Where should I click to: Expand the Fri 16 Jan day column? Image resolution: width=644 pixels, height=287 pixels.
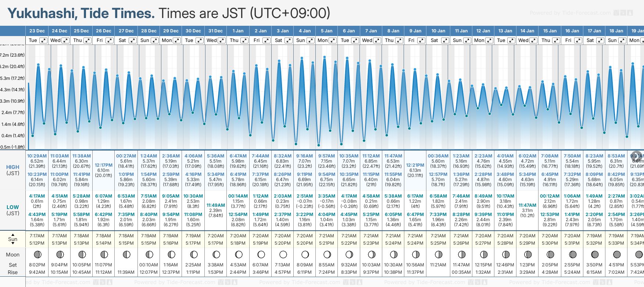(578, 40)
